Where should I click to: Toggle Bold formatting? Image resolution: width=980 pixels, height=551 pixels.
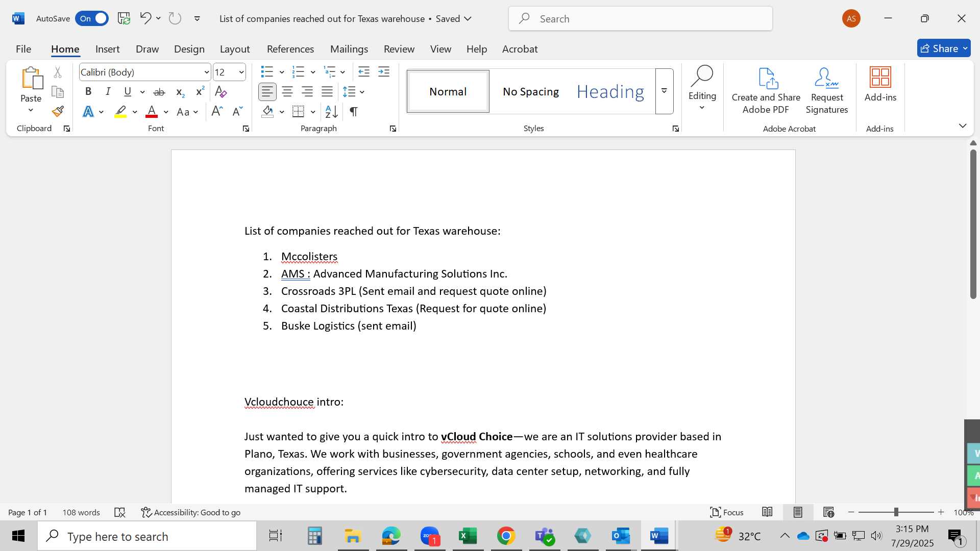click(88, 92)
